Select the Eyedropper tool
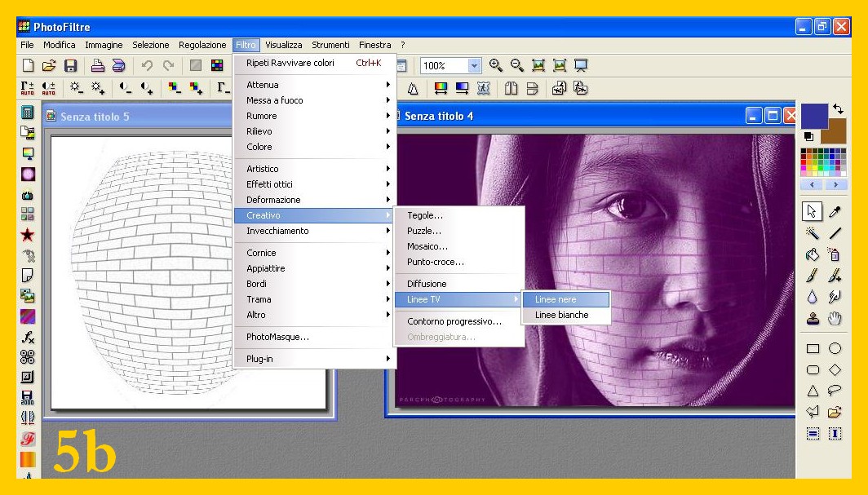This screenshot has height=495, width=868. 835,212
